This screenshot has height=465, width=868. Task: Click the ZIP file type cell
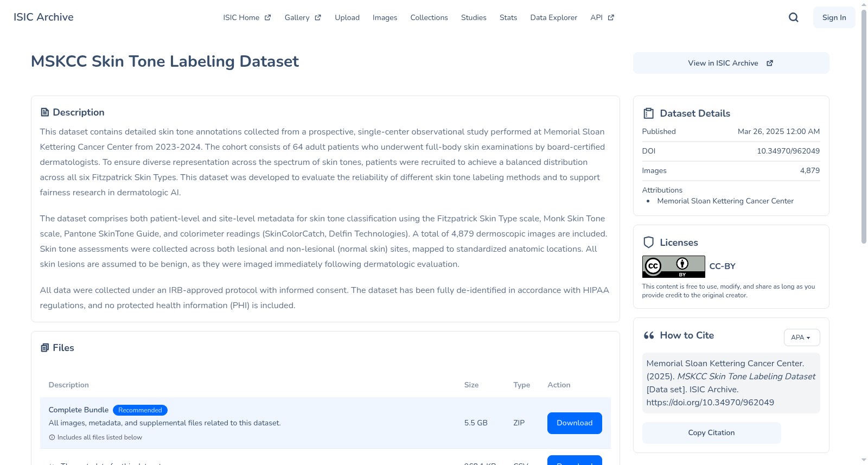[519, 423]
